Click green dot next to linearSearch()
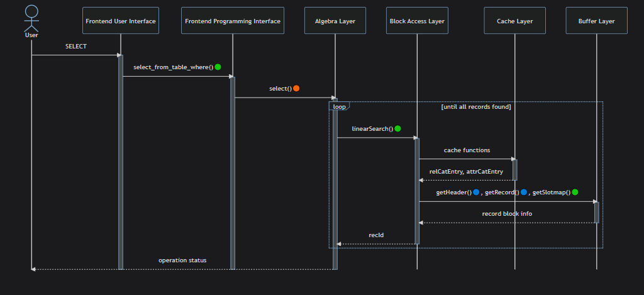 point(397,128)
